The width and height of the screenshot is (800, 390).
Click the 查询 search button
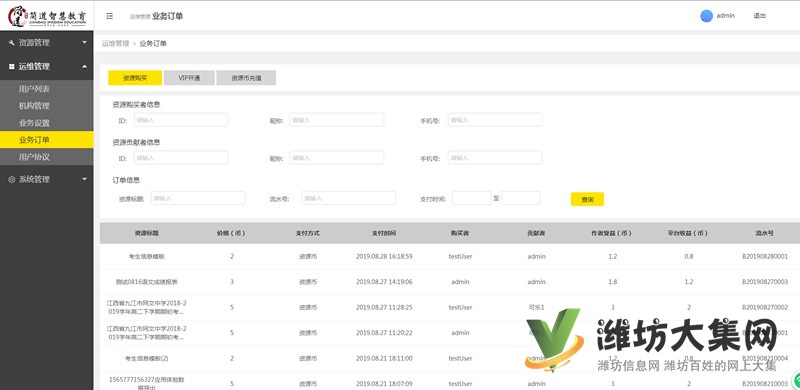(x=587, y=200)
